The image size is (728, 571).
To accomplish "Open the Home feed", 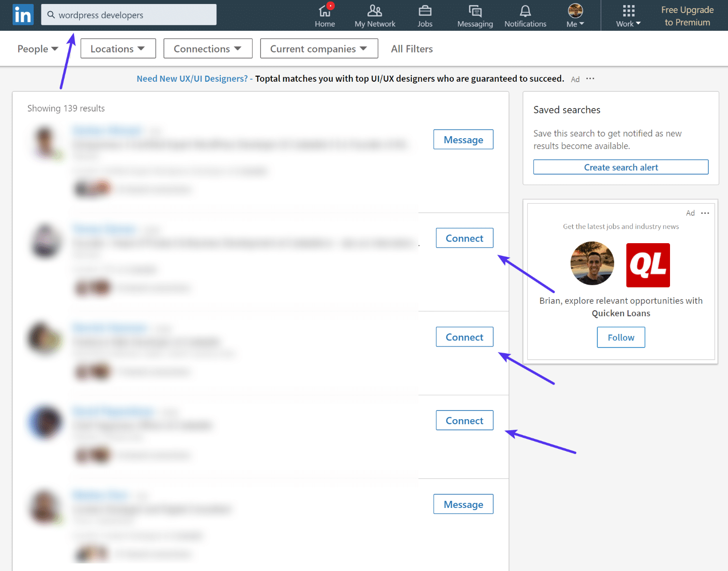I will coord(325,15).
